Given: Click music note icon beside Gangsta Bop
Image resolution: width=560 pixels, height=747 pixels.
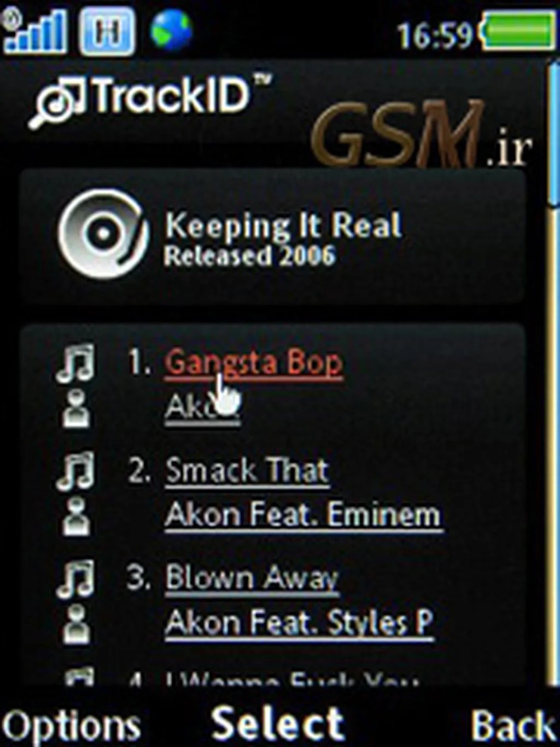Looking at the screenshot, I should [x=75, y=363].
